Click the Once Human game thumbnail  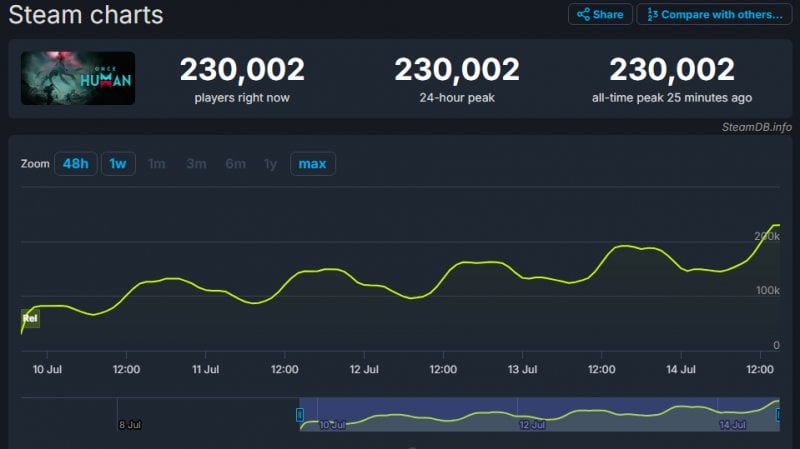pos(78,78)
